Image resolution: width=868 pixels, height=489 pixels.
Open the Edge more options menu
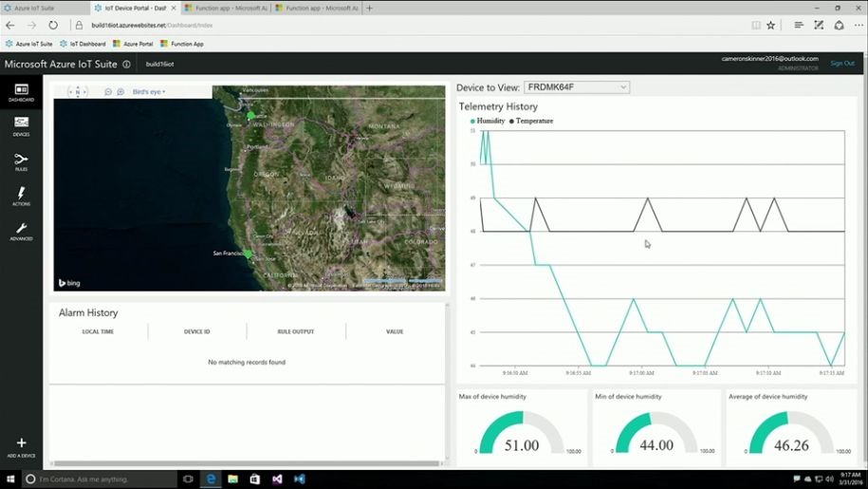(858, 26)
